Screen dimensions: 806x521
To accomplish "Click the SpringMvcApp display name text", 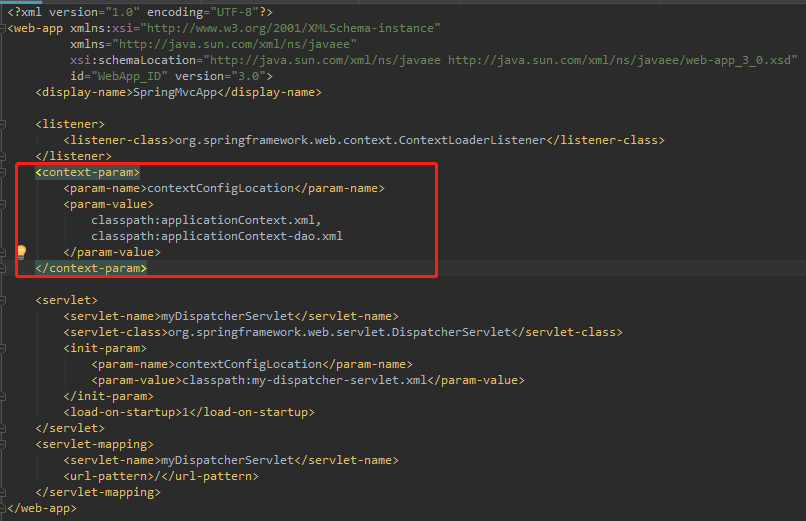I will (175, 92).
